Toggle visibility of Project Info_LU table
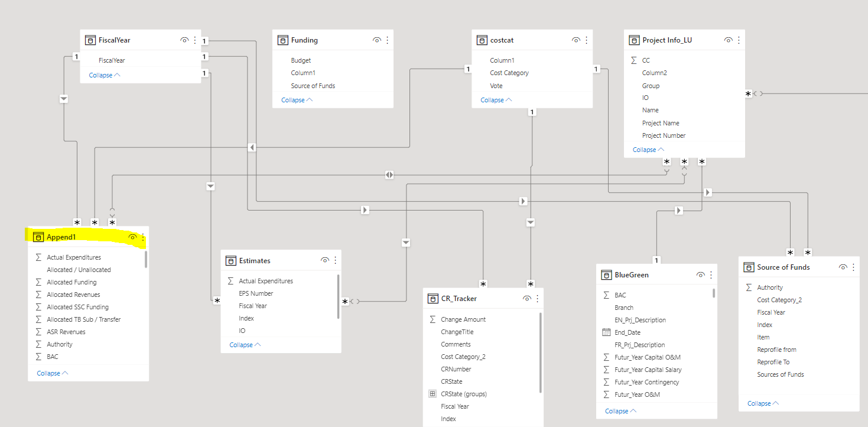Viewport: 868px width, 427px height. pos(729,40)
